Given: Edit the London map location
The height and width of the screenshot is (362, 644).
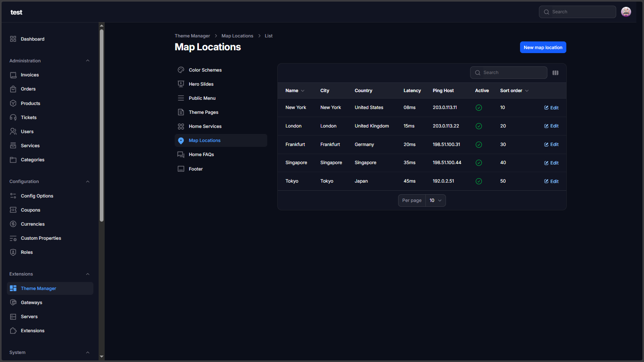Looking at the screenshot, I should [x=551, y=126].
